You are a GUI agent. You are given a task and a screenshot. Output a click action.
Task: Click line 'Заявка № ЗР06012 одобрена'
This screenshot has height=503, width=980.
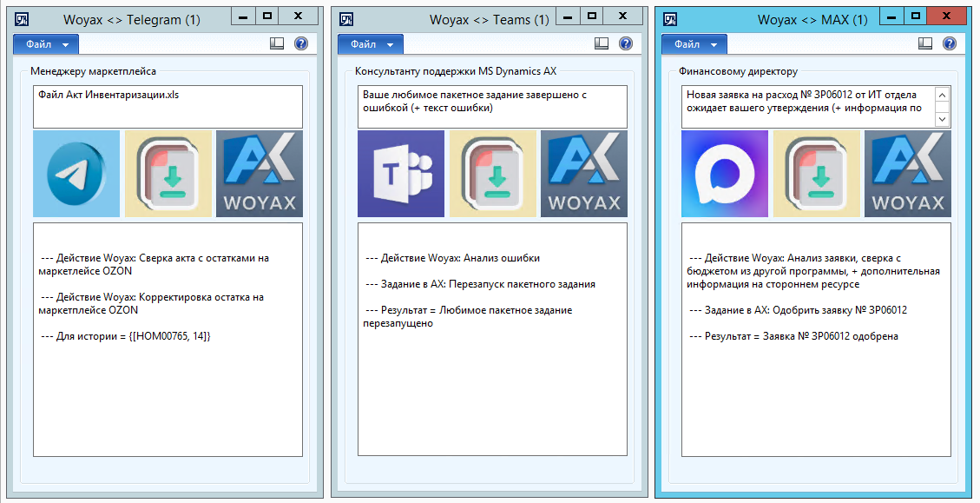tap(793, 336)
